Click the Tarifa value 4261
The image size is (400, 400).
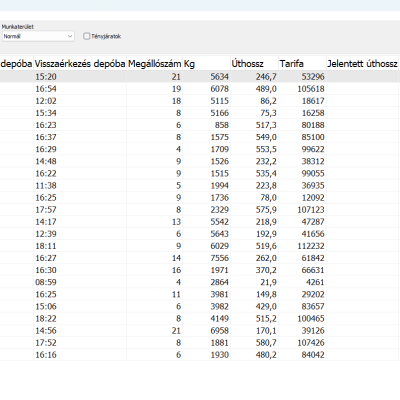click(x=315, y=282)
